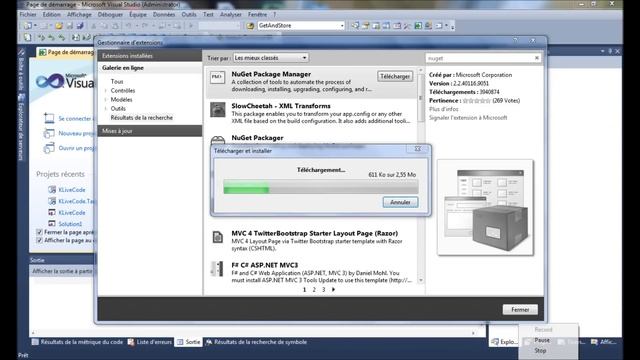Image resolution: width=640 pixels, height=360 pixels.
Task: Click the NuGet package preview thumbnail
Action: click(x=485, y=207)
